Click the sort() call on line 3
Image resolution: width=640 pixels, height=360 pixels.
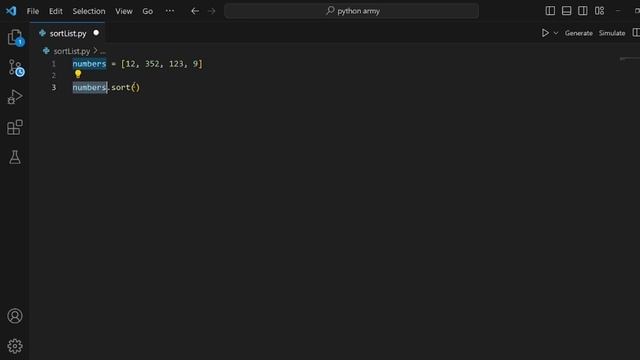[125, 87]
